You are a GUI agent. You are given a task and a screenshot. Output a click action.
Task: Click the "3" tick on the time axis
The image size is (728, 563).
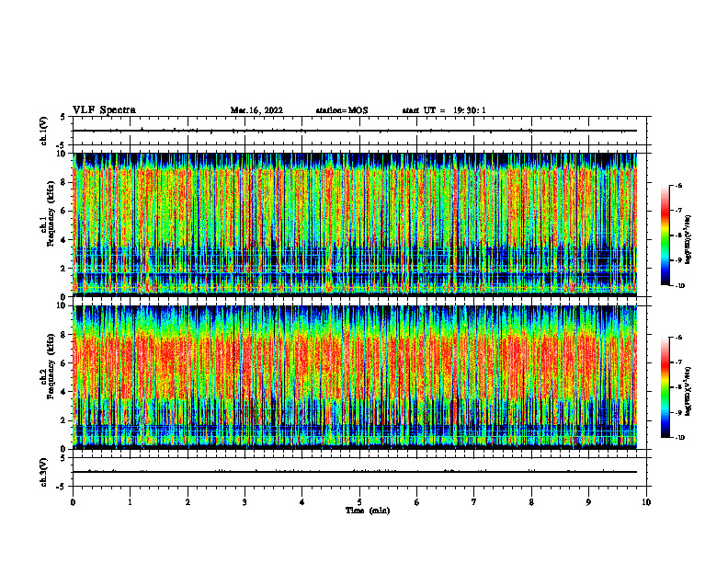(x=245, y=502)
